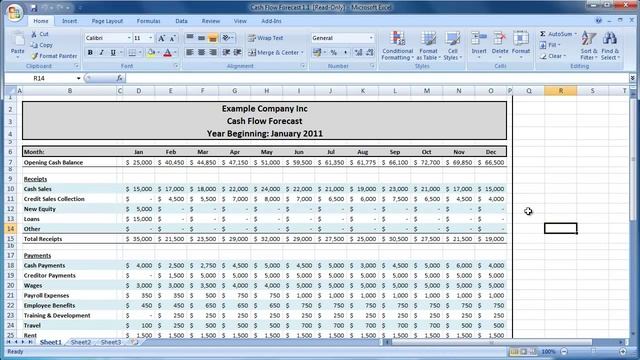Image resolution: width=640 pixels, height=360 pixels.
Task: Expand the General number format dropdown
Action: tap(371, 38)
